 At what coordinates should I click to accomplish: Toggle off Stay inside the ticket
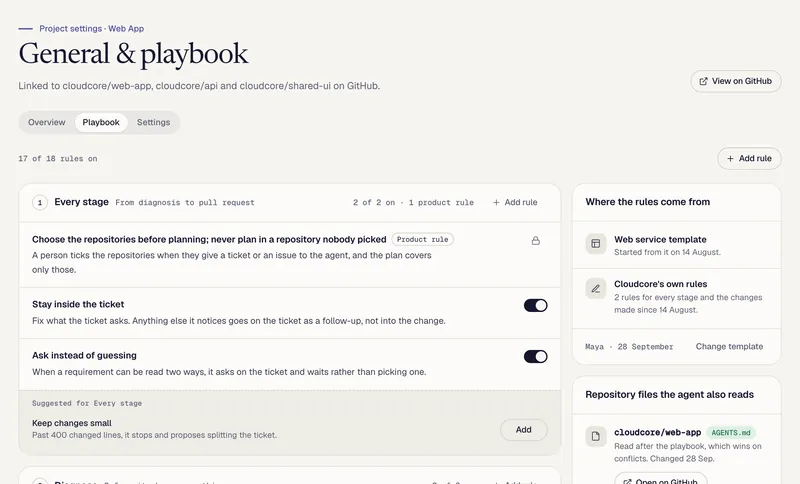tap(536, 305)
